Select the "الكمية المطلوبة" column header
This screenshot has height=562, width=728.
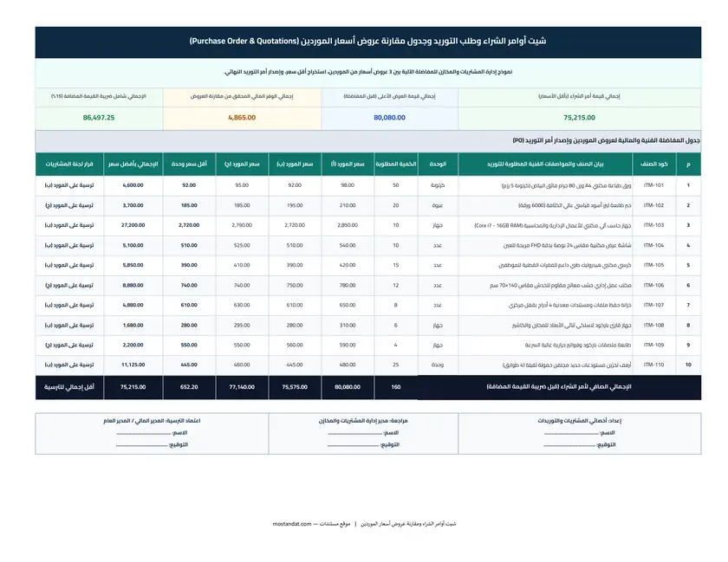[x=395, y=164]
